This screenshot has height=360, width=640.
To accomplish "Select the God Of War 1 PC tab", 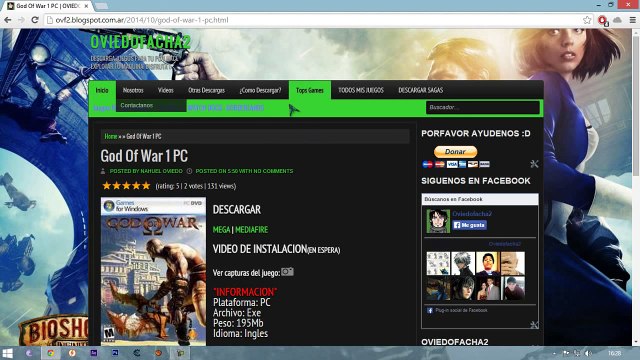I will tap(47, 6).
